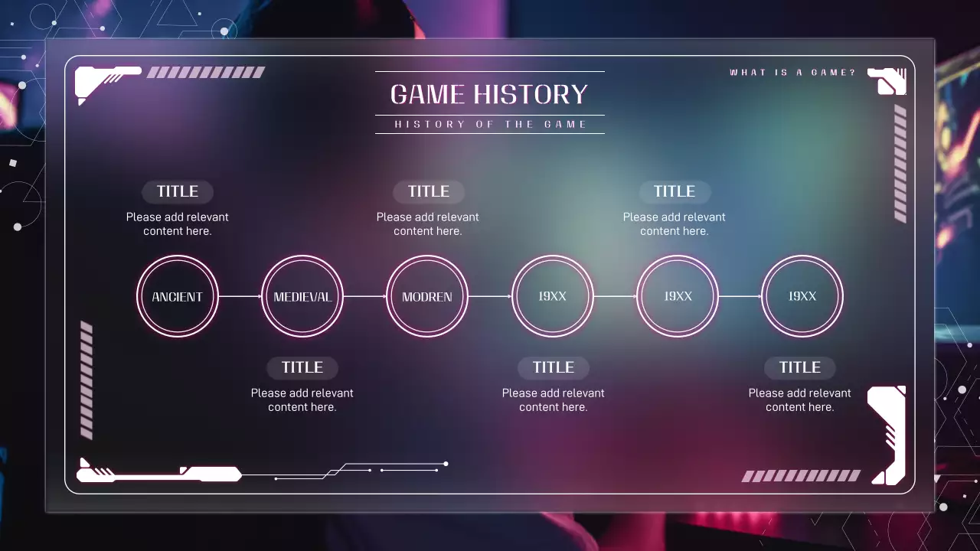
Task: Select the placeholder text above ANCIENT circle
Action: point(178,223)
